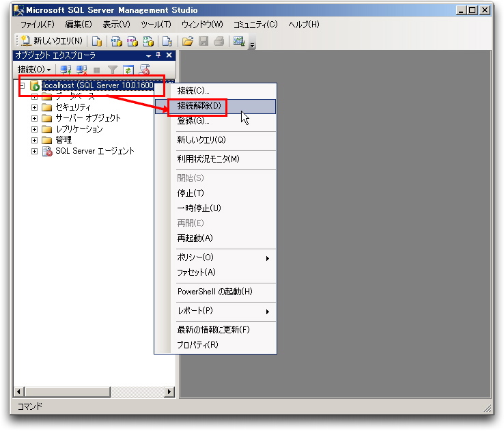Image resolution: width=504 pixels, height=431 pixels.
Task: Click the Open File folder icon
Action: click(187, 41)
